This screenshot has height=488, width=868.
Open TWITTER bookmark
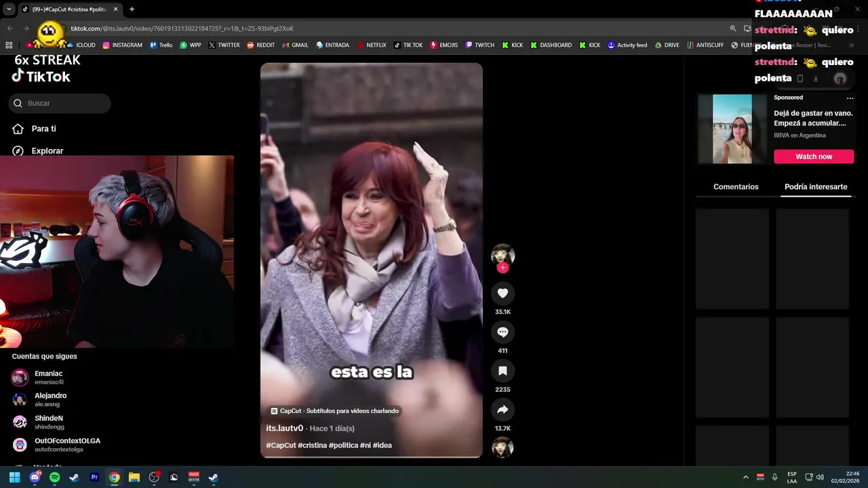(x=224, y=45)
